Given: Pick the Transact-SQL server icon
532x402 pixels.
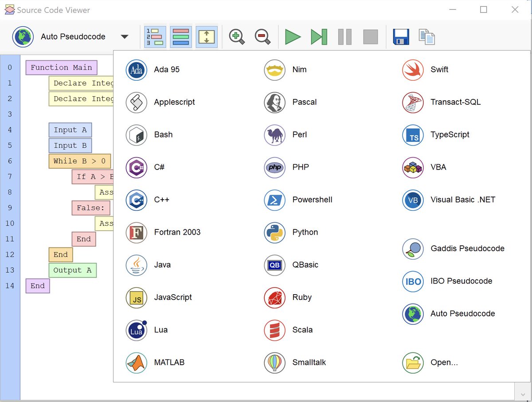Looking at the screenshot, I should tap(413, 102).
